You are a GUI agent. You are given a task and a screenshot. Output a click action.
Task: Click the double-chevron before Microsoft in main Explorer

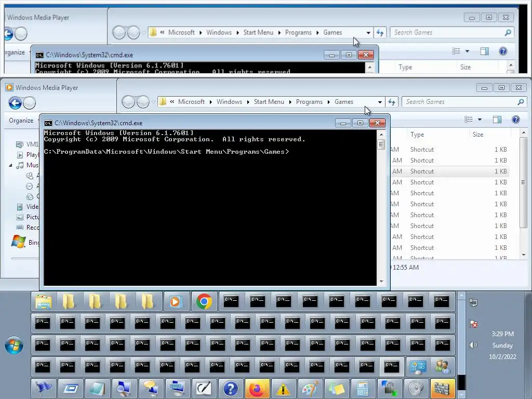tap(172, 102)
